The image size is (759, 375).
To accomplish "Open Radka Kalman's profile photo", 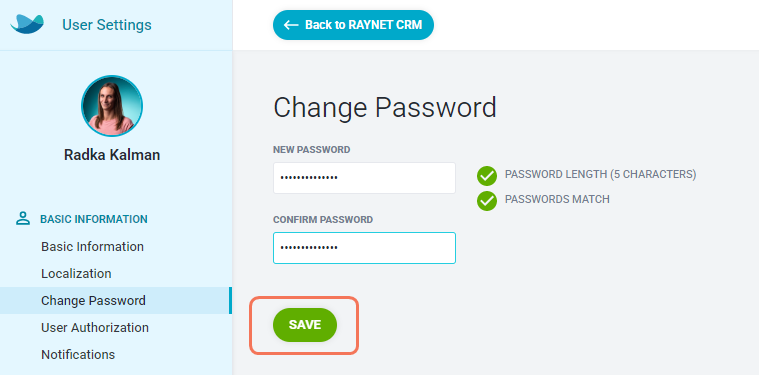I will [112, 106].
